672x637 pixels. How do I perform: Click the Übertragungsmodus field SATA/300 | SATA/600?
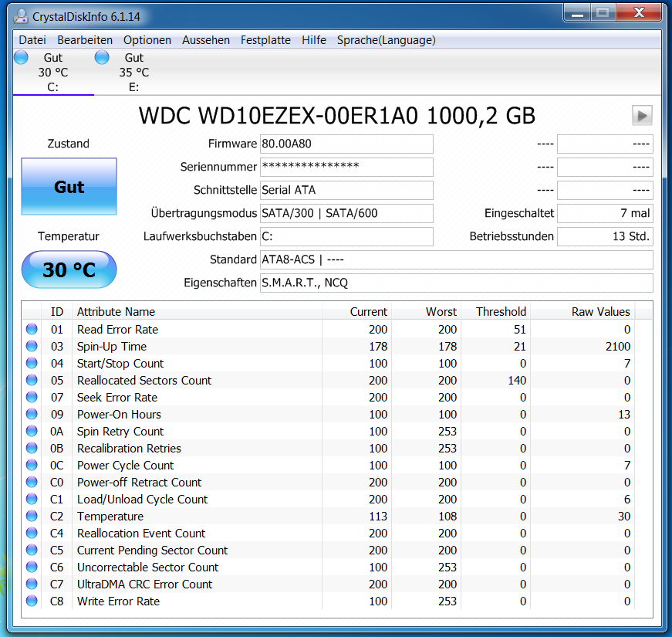point(346,213)
